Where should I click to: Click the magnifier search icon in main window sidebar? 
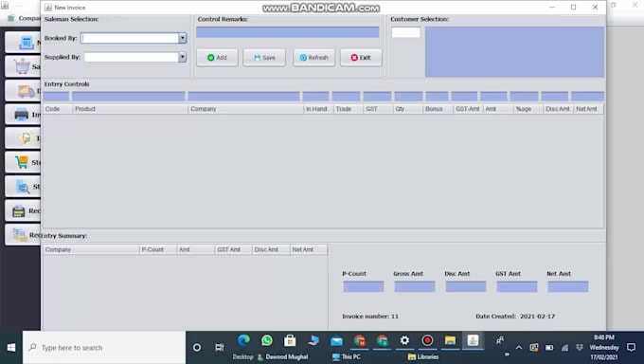(23, 187)
